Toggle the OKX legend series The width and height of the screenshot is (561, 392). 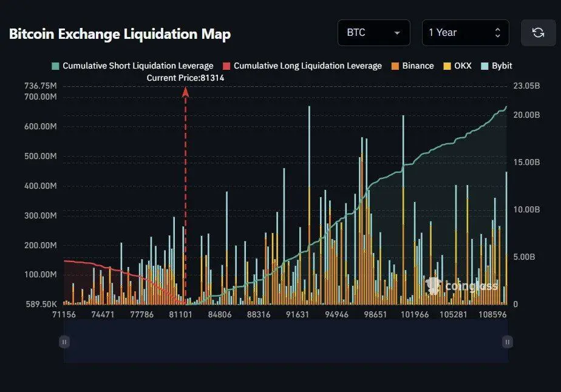click(458, 66)
